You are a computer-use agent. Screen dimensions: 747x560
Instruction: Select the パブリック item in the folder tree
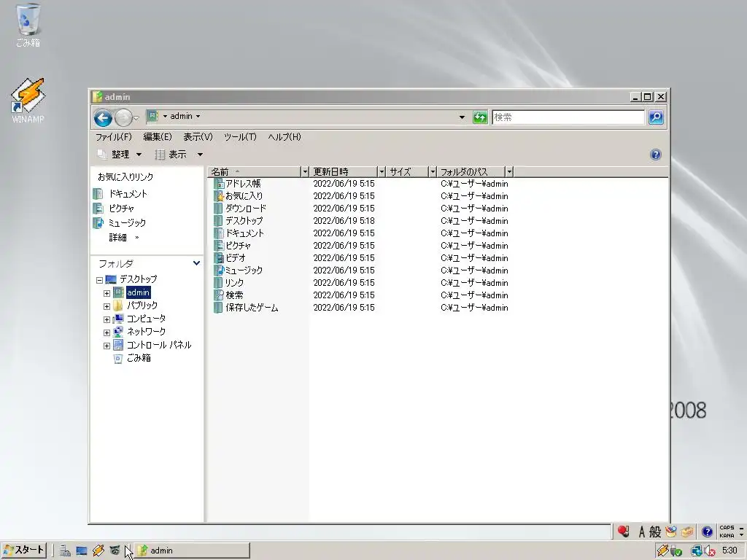pos(142,306)
